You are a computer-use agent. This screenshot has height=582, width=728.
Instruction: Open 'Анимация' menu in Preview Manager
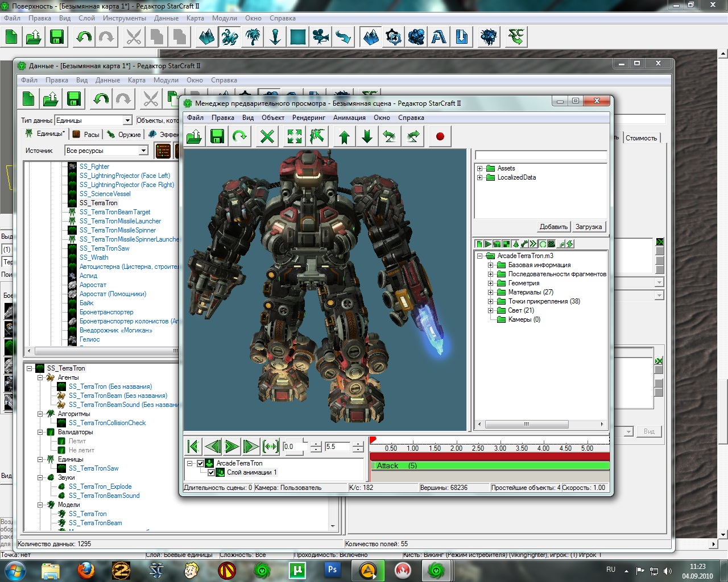(349, 118)
